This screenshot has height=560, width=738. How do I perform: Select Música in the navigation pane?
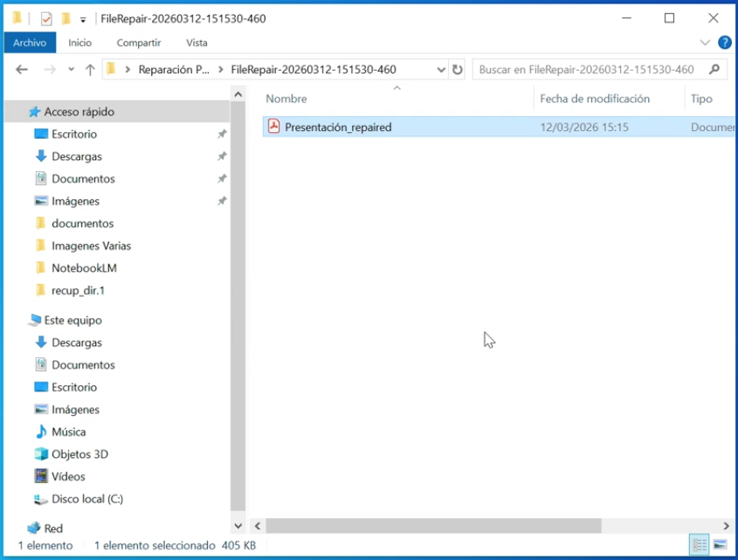[x=68, y=432]
